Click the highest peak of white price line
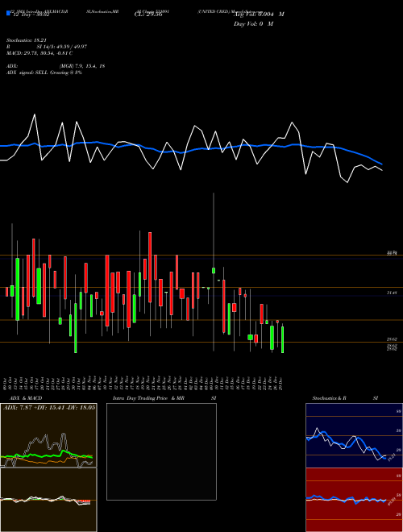This screenshot has height=532, width=403. coord(35,114)
